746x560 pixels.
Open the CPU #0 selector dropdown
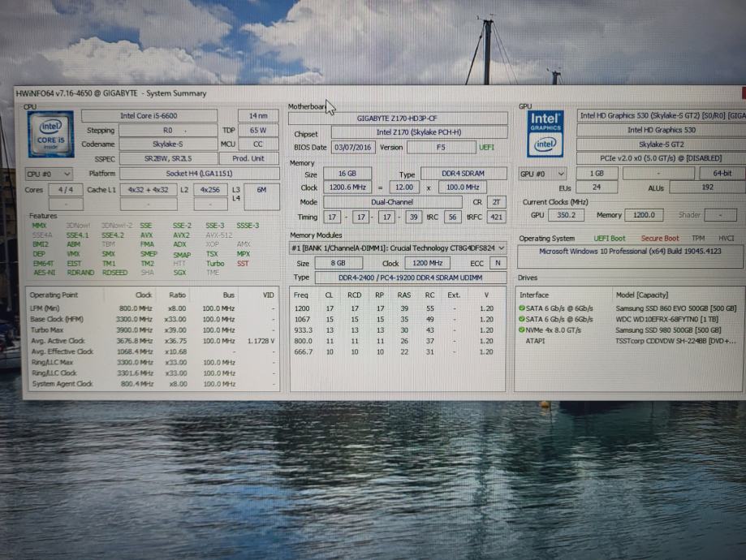49,174
